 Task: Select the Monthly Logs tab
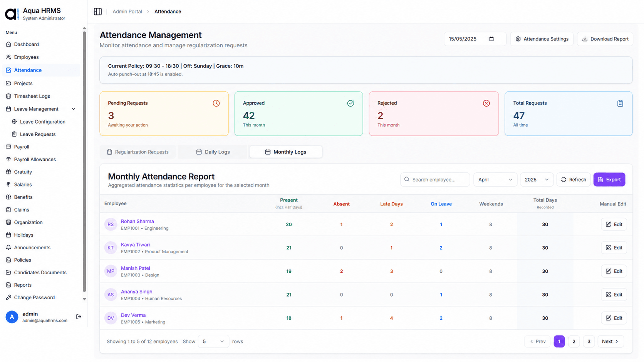(x=286, y=152)
